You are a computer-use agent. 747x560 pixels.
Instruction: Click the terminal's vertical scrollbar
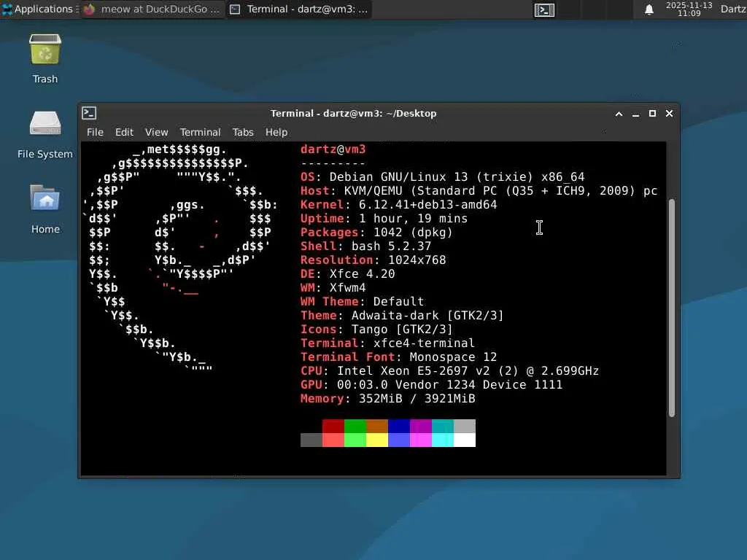(672, 307)
